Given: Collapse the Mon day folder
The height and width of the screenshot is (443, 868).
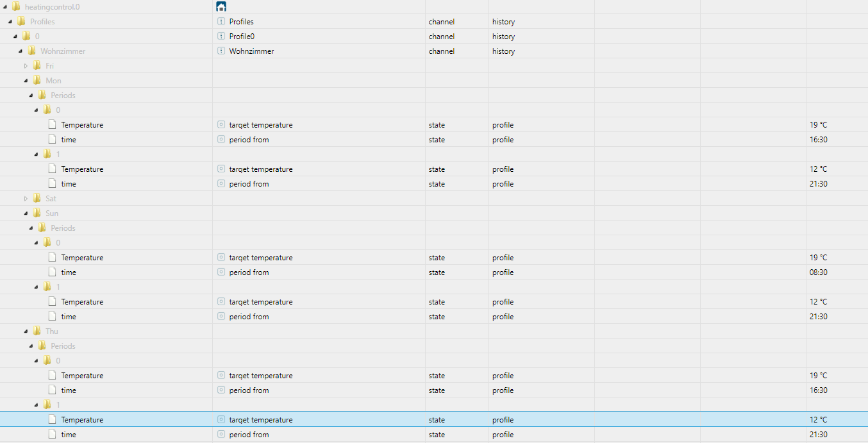Looking at the screenshot, I should pos(26,81).
